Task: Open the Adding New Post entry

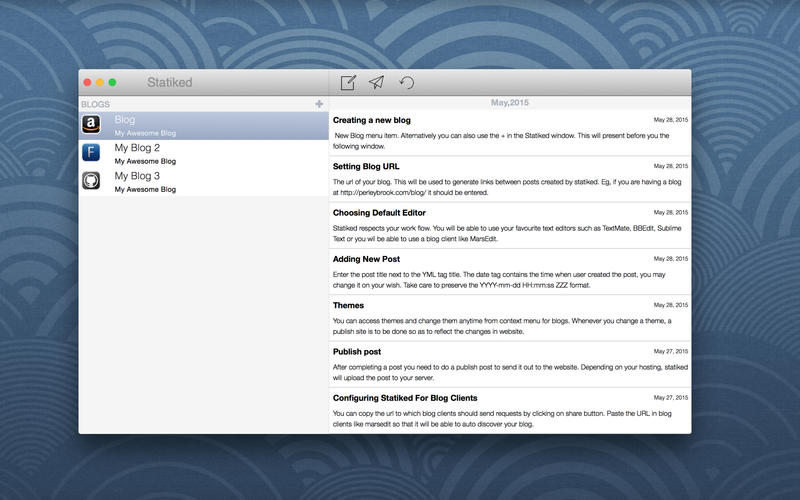Action: (x=510, y=272)
